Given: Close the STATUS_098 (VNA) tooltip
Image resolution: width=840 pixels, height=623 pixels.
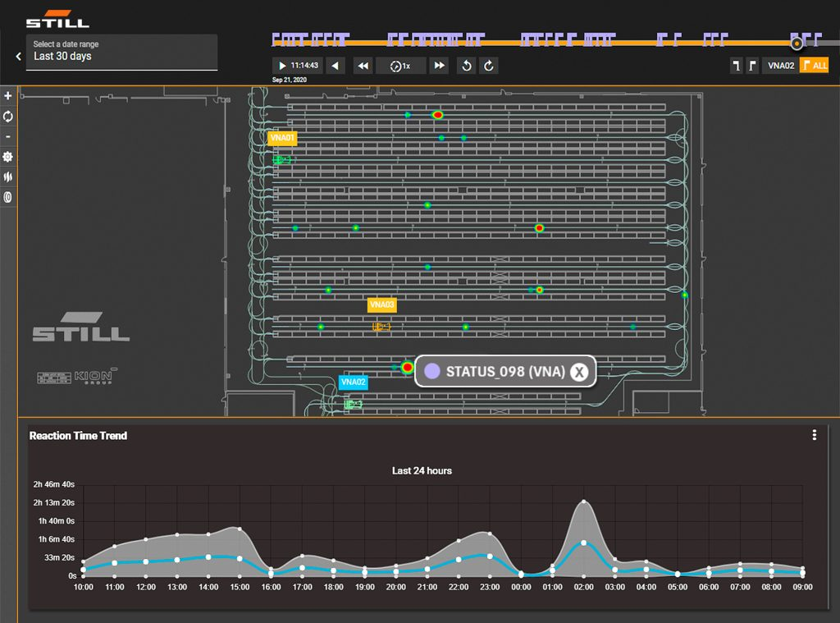Looking at the screenshot, I should (579, 372).
